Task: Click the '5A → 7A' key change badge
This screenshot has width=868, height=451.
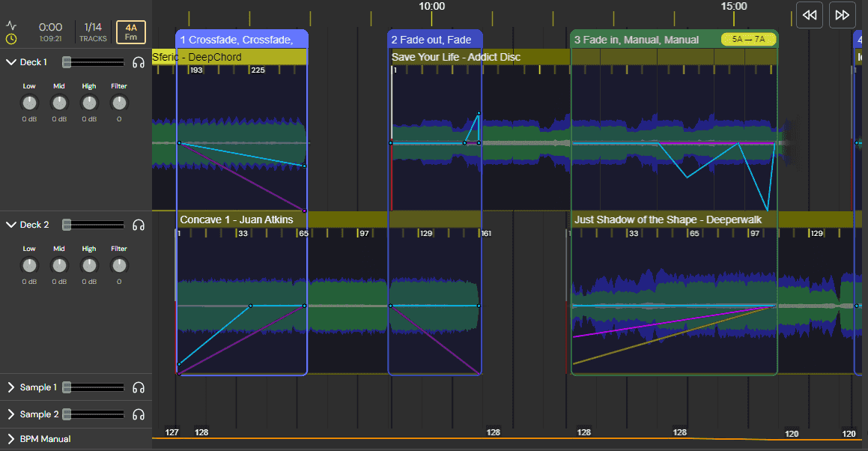Action: point(747,39)
